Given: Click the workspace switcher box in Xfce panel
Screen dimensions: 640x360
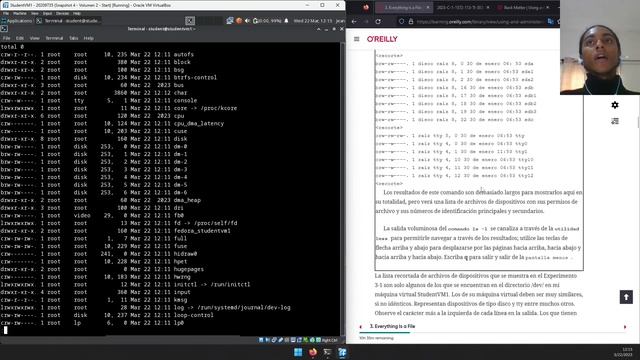Looking at the screenshot, I should (x=190, y=21).
